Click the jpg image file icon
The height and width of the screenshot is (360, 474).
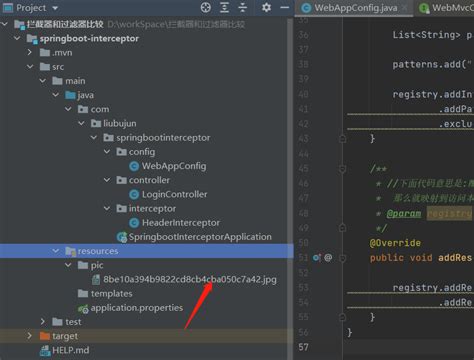click(96, 279)
